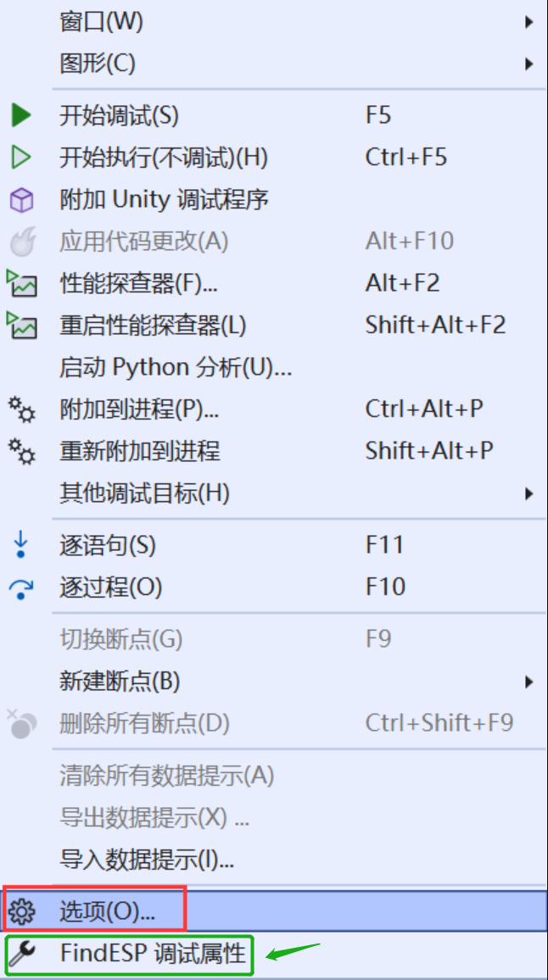Expand the 新建断点(B) submenu arrow

click(x=529, y=682)
